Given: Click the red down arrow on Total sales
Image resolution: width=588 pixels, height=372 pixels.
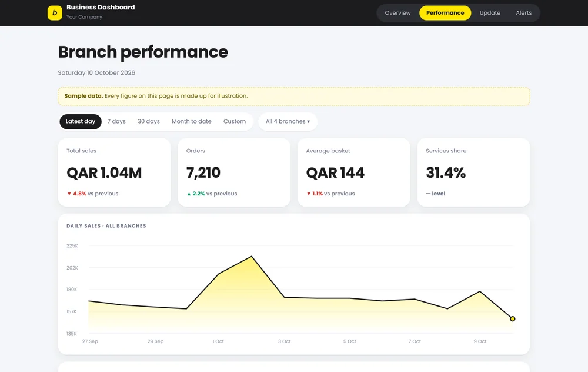Looking at the screenshot, I should click(69, 194).
